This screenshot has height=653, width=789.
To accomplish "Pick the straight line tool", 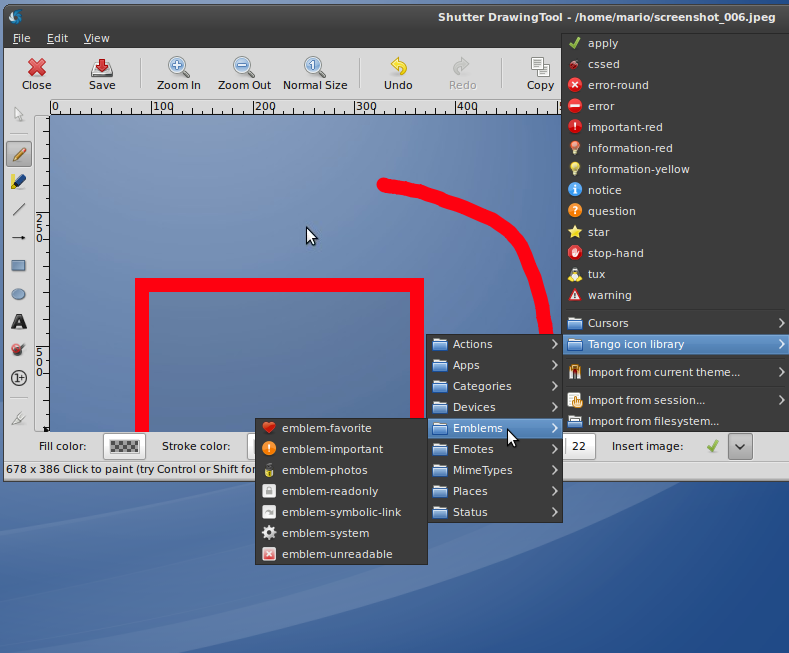I will 18,210.
